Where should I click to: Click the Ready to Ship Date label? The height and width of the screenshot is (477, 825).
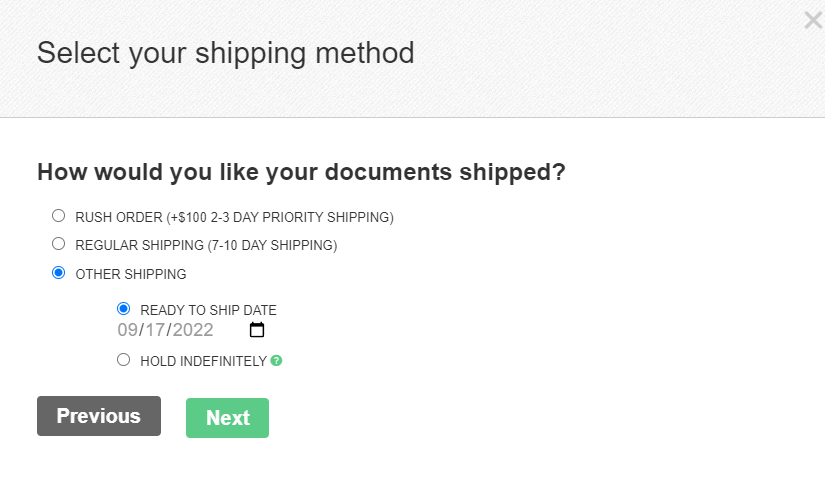coord(208,310)
